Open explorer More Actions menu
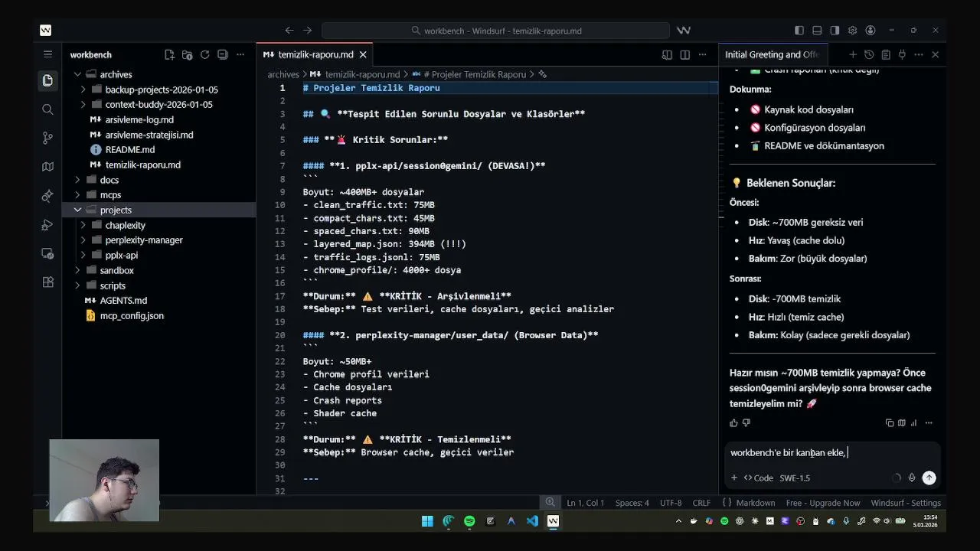Image resolution: width=980 pixels, height=551 pixels. tap(240, 54)
